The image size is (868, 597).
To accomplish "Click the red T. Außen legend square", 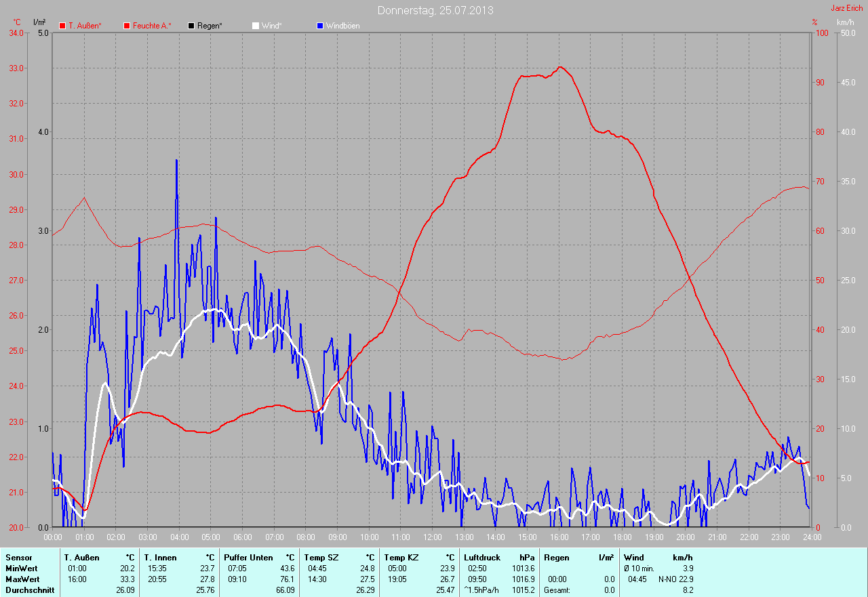I will pos(62,26).
